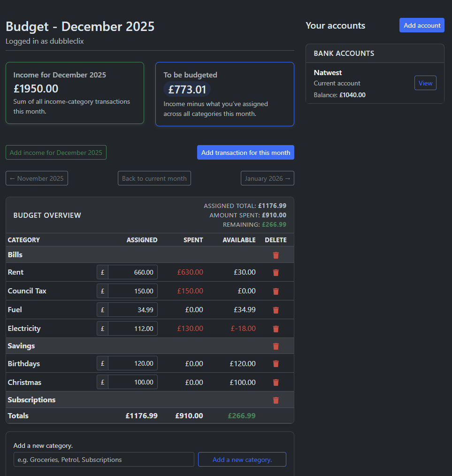Click the new category name field
Screen dimensions: 452x476
pos(104,459)
